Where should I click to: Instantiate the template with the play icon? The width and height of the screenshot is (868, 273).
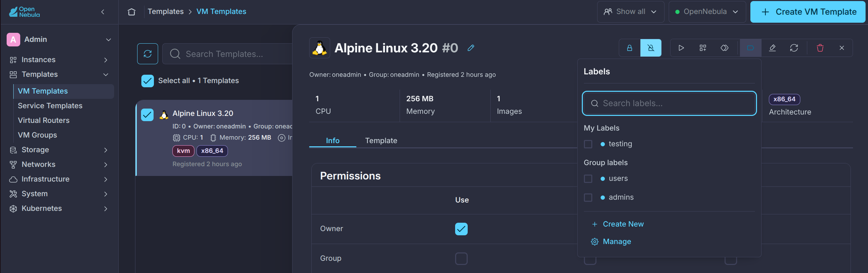(x=681, y=48)
